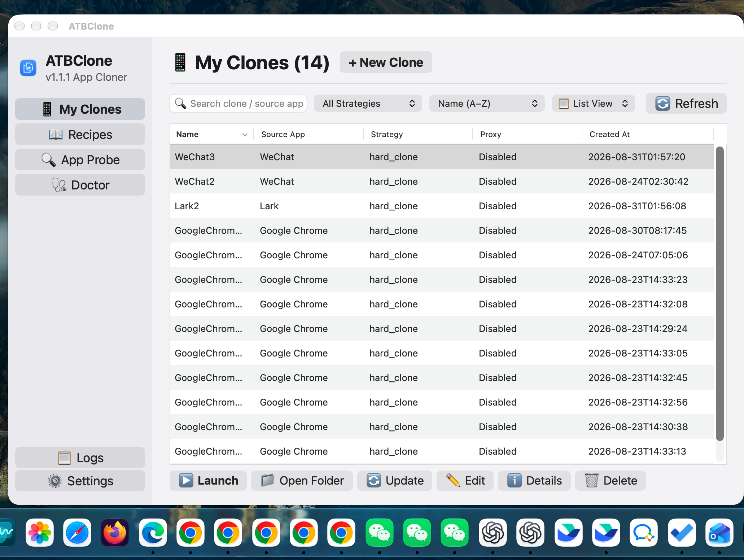
Task: Select the WeChat2 clone row
Action: pyautogui.click(x=442, y=181)
